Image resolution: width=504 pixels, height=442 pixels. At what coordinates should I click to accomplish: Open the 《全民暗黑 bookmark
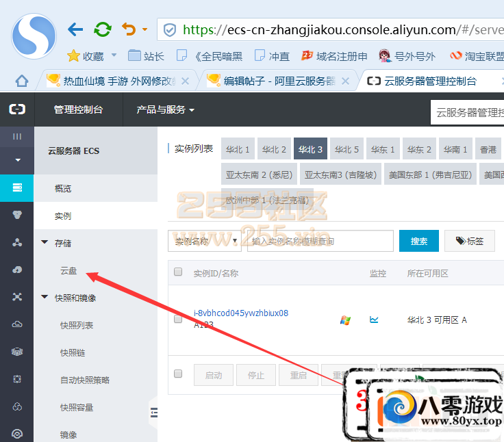(210, 56)
